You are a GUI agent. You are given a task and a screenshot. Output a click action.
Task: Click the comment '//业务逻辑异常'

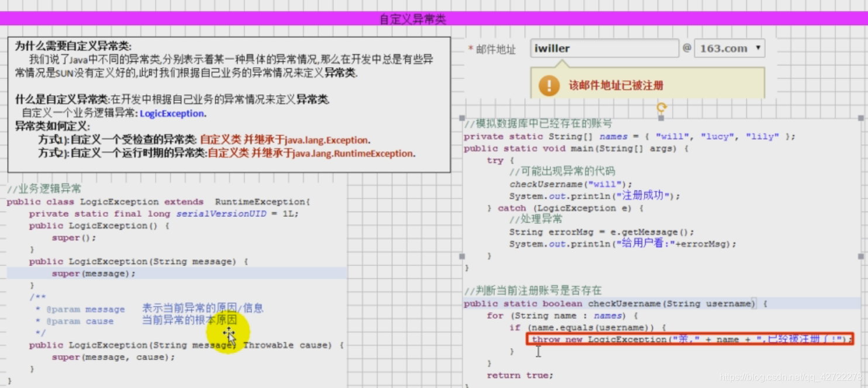click(44, 189)
